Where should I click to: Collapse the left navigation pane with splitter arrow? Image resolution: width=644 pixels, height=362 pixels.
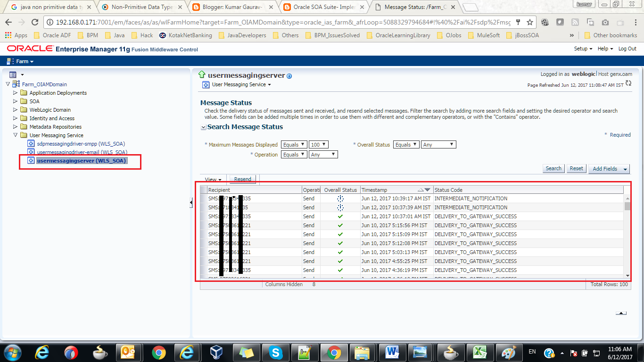(x=191, y=203)
